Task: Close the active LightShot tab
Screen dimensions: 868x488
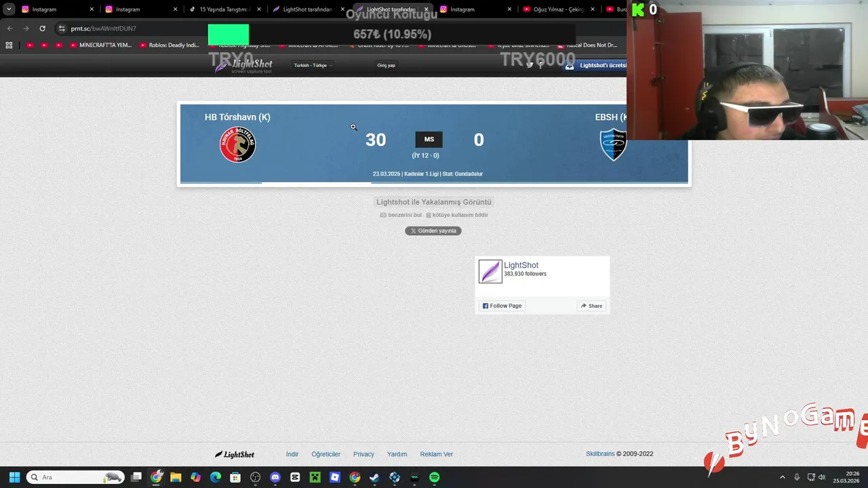Action: coord(427,9)
